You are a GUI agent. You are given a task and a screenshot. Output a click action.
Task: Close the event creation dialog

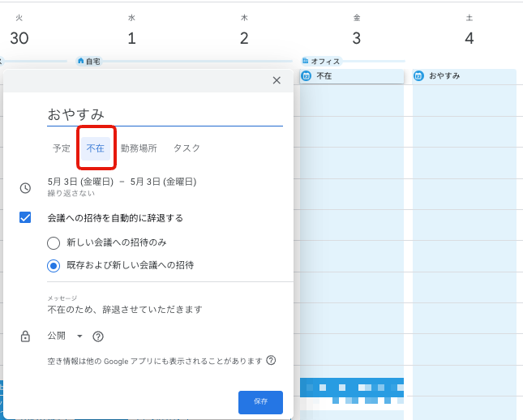277,80
